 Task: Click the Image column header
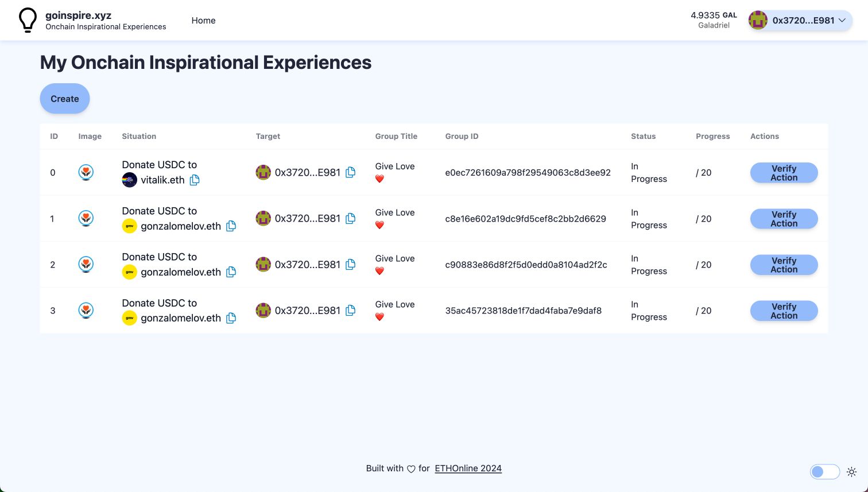click(90, 136)
